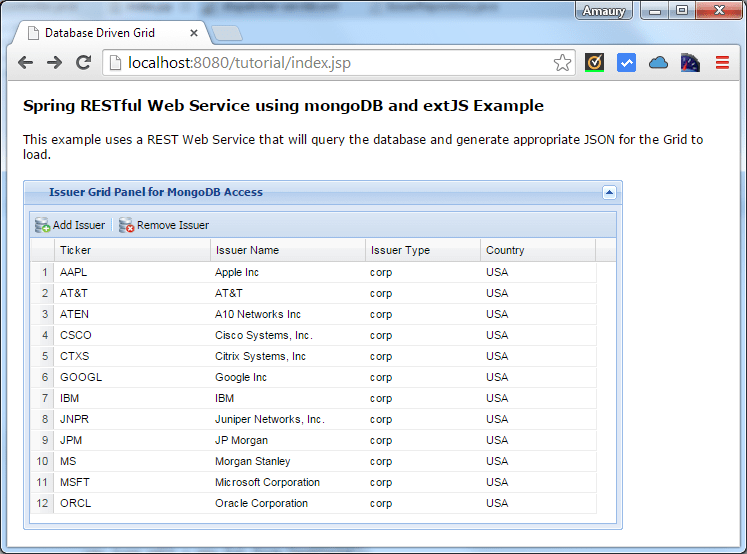Sort by the Issuer Name column header
The image size is (747, 554).
288,250
